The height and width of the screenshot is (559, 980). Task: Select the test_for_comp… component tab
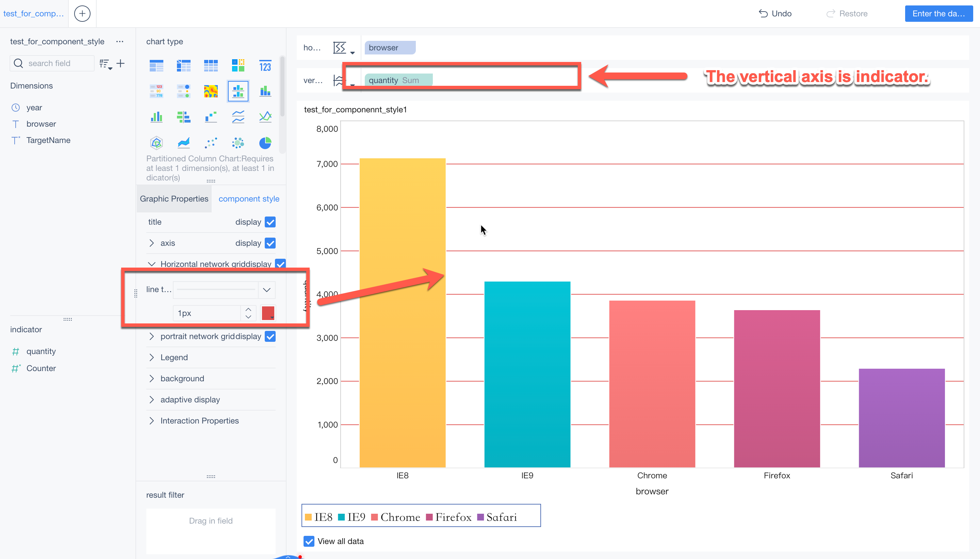tap(33, 13)
